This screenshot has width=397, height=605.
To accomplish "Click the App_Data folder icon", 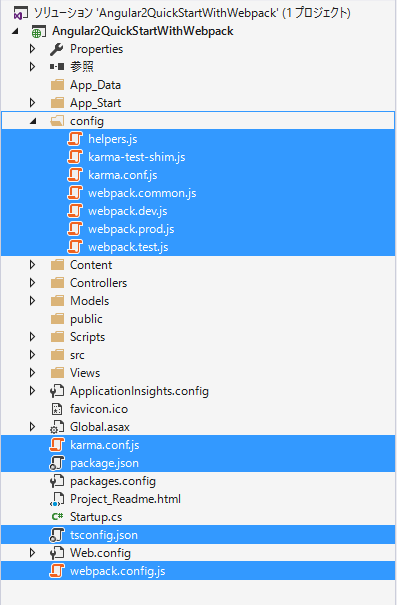I will (57, 85).
